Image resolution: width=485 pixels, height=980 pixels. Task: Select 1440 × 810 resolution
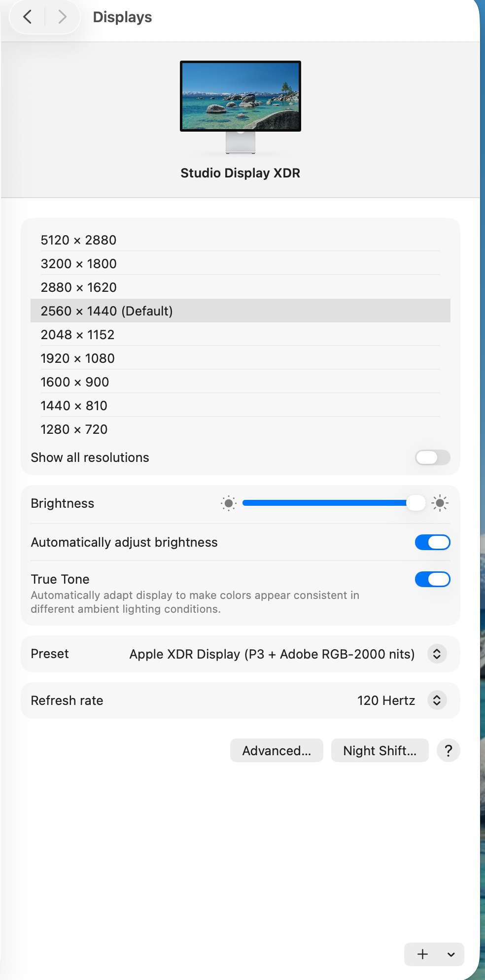pyautogui.click(x=241, y=406)
